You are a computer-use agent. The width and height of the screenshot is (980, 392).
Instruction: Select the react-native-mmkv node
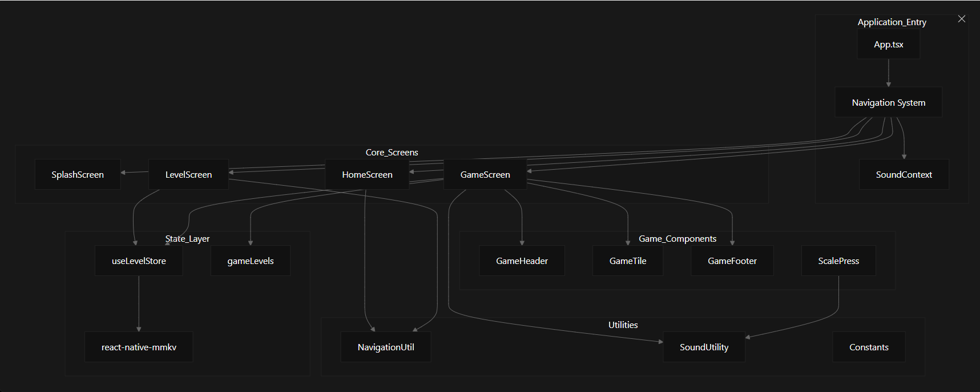[139, 347]
